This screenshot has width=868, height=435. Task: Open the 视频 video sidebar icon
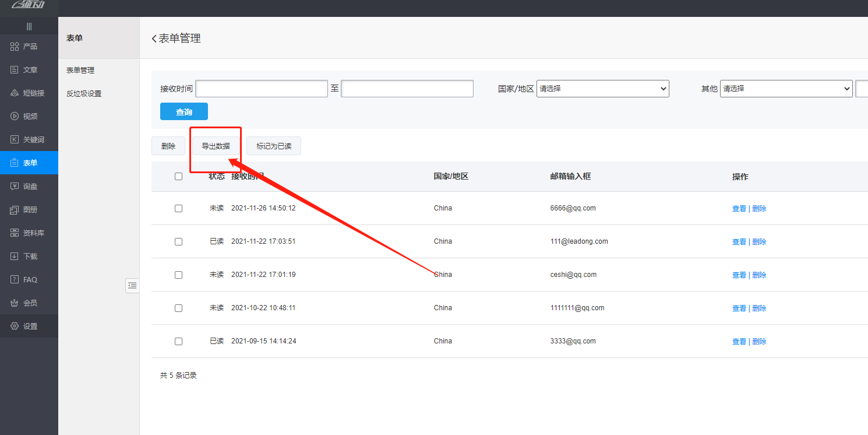(x=15, y=117)
